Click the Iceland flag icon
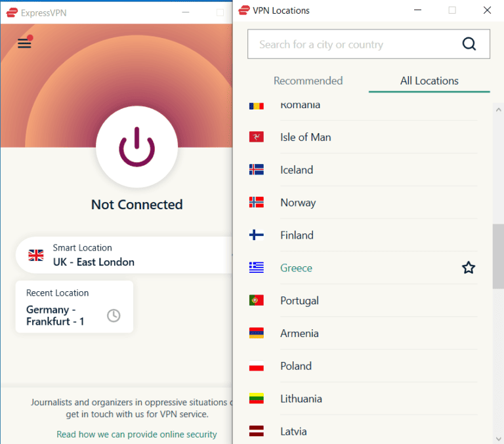 (257, 170)
